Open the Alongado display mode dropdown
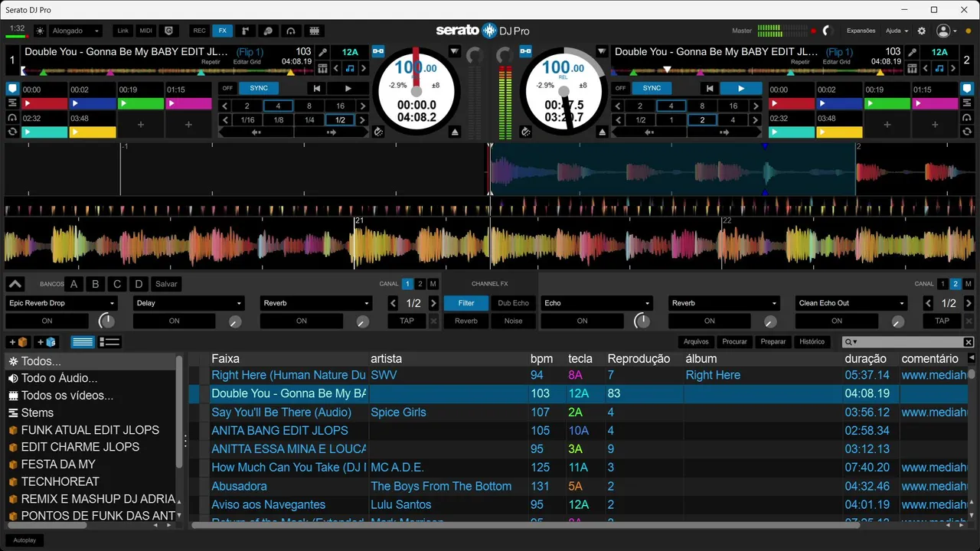980x551 pixels. pos(76,31)
